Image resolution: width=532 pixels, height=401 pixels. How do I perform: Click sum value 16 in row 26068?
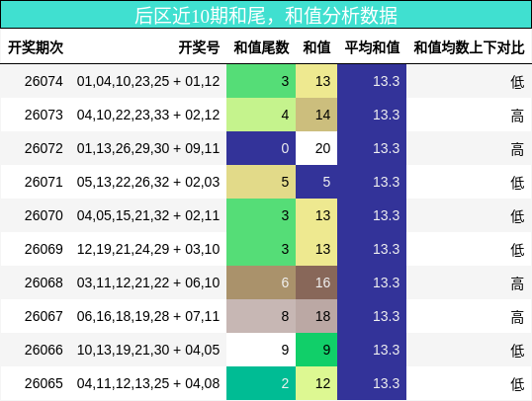[x=316, y=282]
